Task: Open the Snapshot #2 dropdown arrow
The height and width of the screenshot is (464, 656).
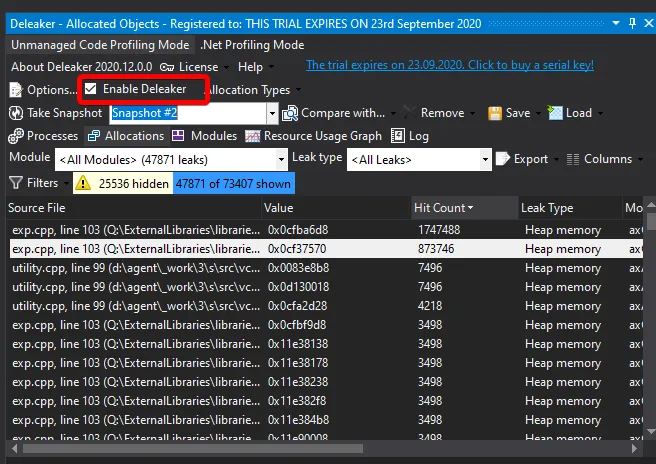Action: (x=272, y=113)
